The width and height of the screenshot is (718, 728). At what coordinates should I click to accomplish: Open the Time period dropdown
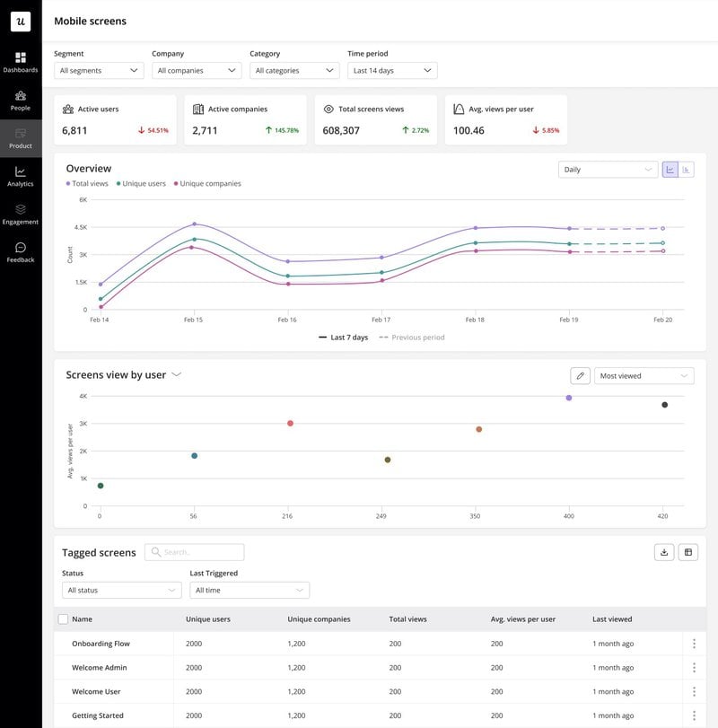point(392,70)
